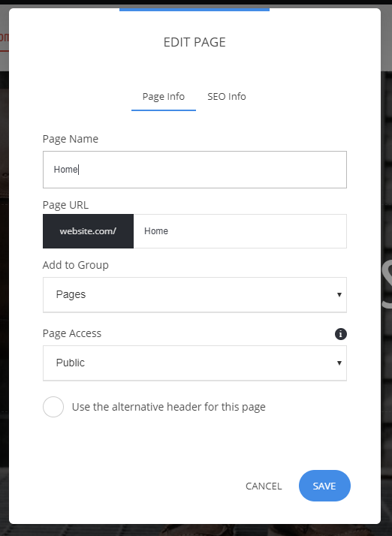Click the Add to Group label

tap(76, 265)
